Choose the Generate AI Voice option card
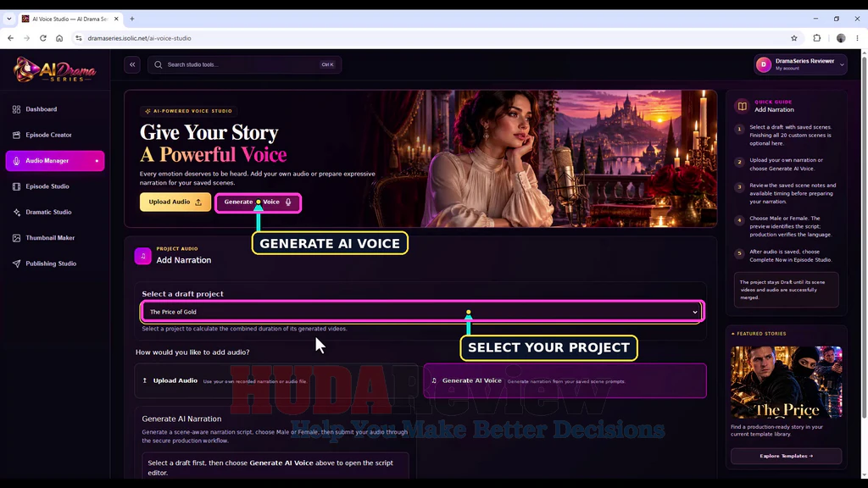868x488 pixels. coord(565,380)
